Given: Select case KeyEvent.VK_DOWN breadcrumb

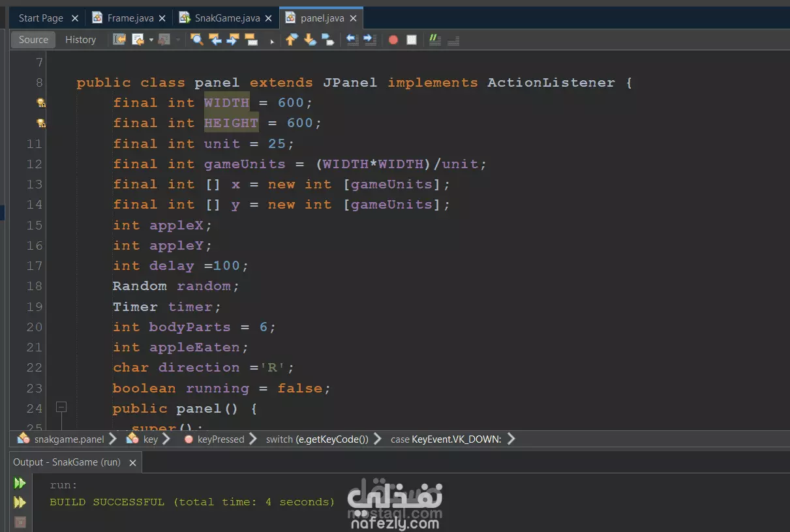Looking at the screenshot, I should click(x=446, y=439).
